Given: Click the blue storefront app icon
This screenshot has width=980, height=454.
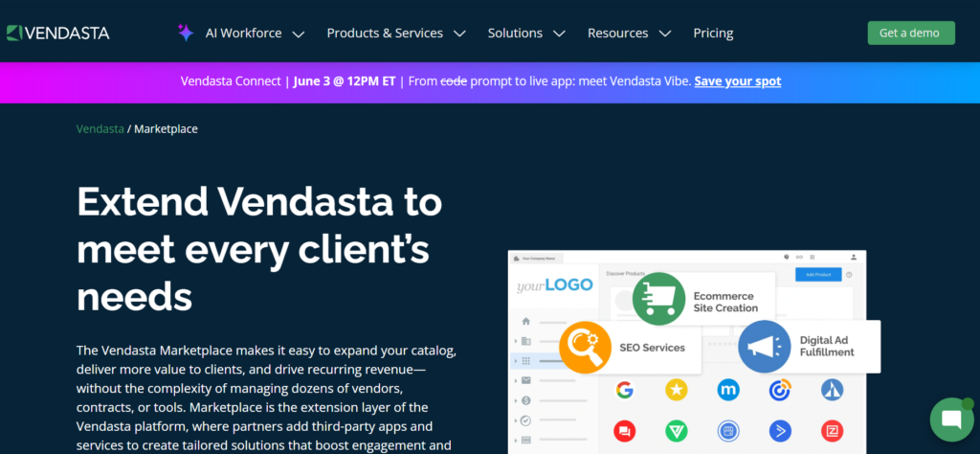Looking at the screenshot, I should tap(728, 431).
